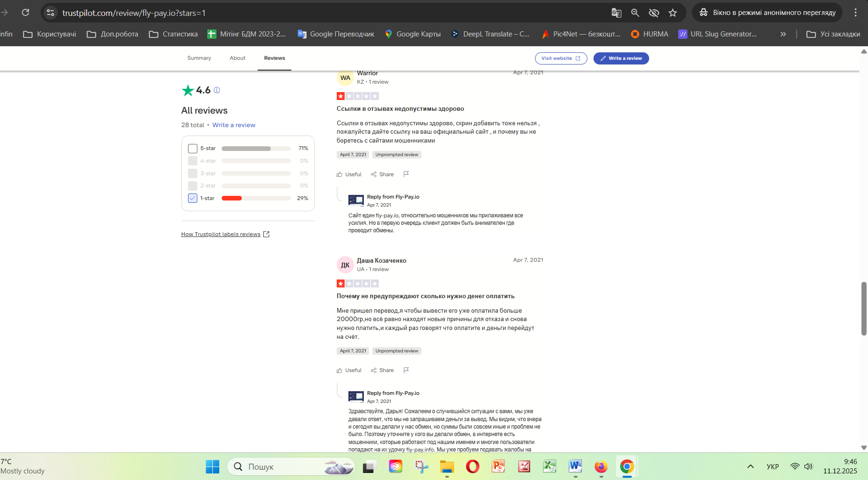Image resolution: width=868 pixels, height=480 pixels.
Task: Show hidden system tray icons chevron
Action: click(x=751, y=466)
